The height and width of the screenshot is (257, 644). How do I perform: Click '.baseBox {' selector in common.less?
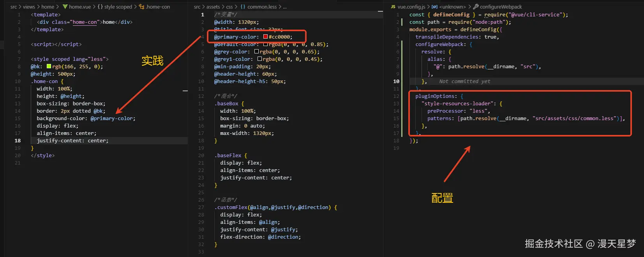click(229, 103)
